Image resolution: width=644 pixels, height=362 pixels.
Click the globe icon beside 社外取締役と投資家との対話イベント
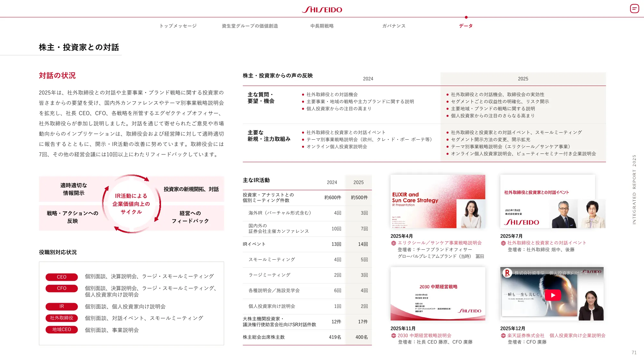pyautogui.click(x=503, y=243)
